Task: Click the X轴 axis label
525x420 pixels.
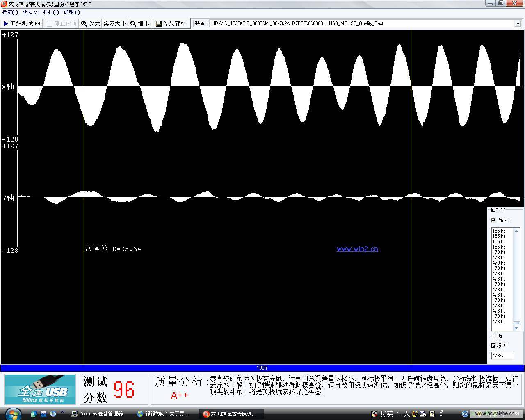Action: 8,87
